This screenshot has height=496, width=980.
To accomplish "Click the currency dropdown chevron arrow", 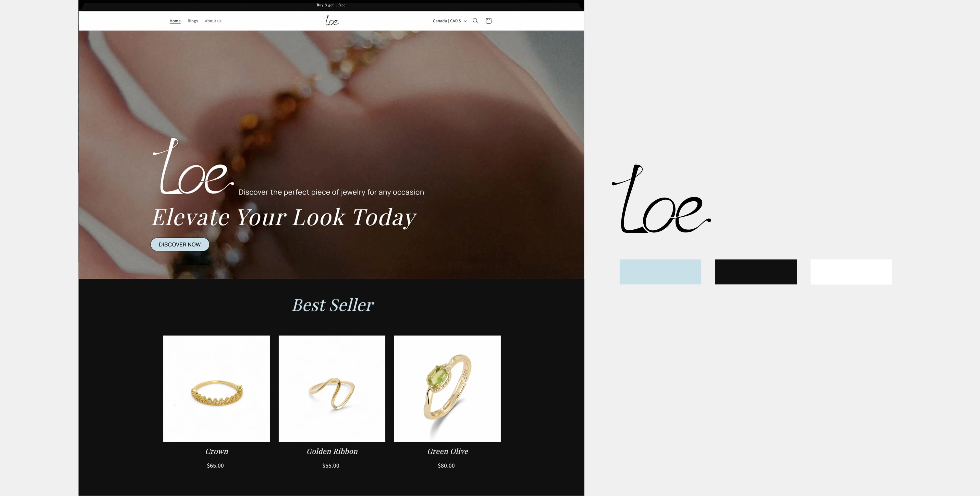I will coord(465,21).
